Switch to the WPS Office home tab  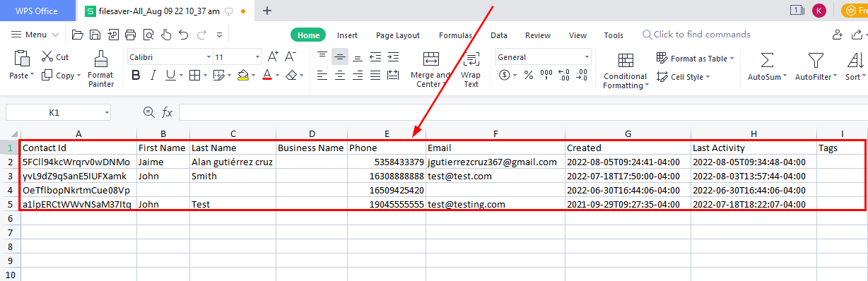pos(37,11)
